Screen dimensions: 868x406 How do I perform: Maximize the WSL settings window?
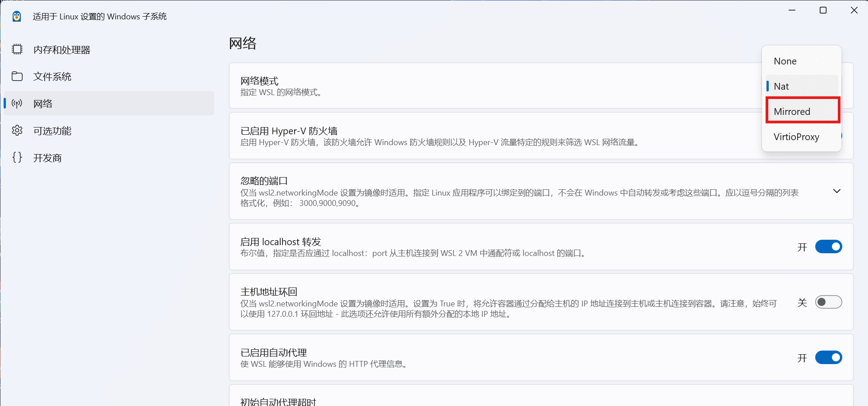823,10
